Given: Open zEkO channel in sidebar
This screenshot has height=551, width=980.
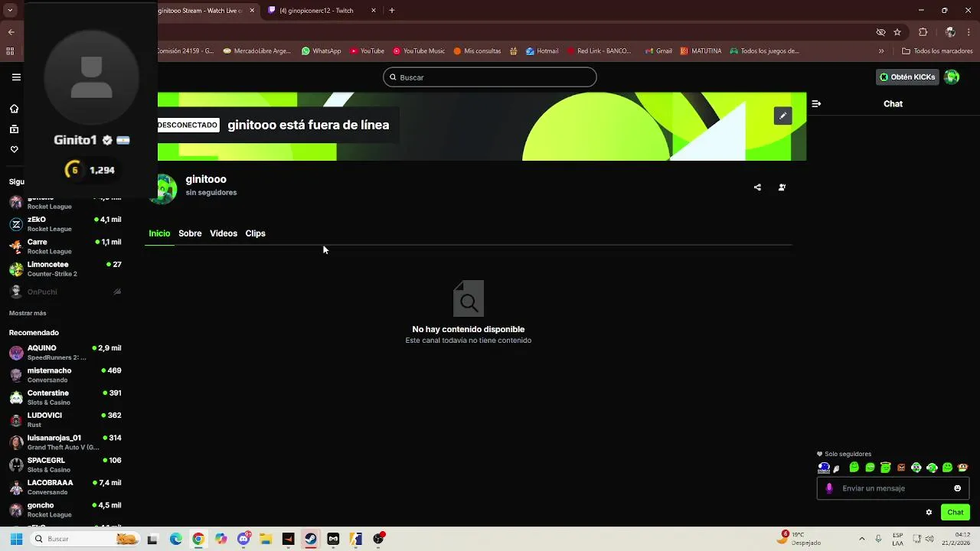Looking at the screenshot, I should click(65, 224).
